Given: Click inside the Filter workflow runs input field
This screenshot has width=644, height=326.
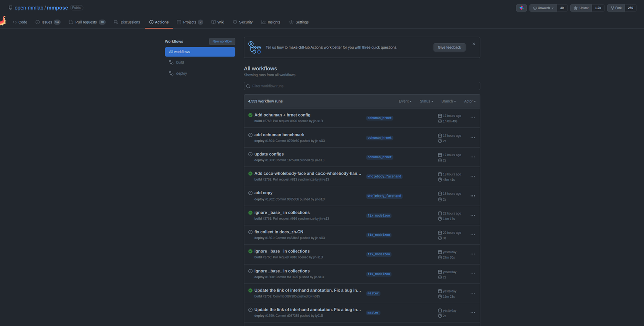Looking at the screenshot, I should pos(352,86).
